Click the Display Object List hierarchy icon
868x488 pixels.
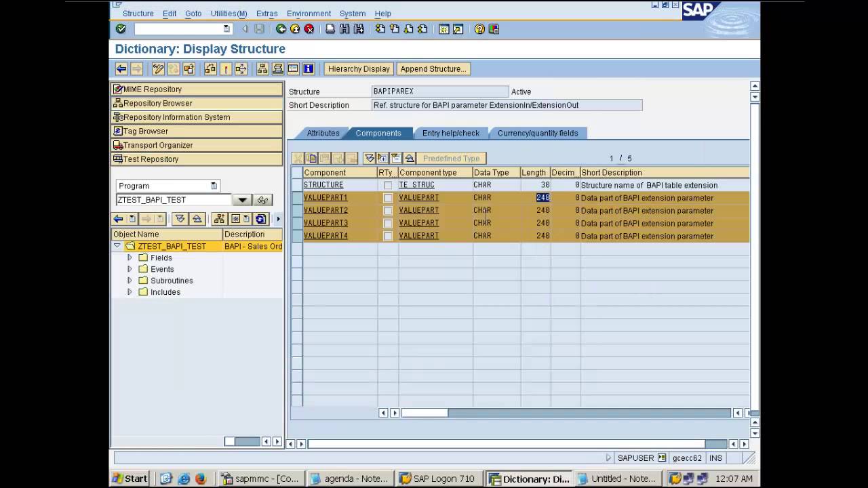point(262,68)
